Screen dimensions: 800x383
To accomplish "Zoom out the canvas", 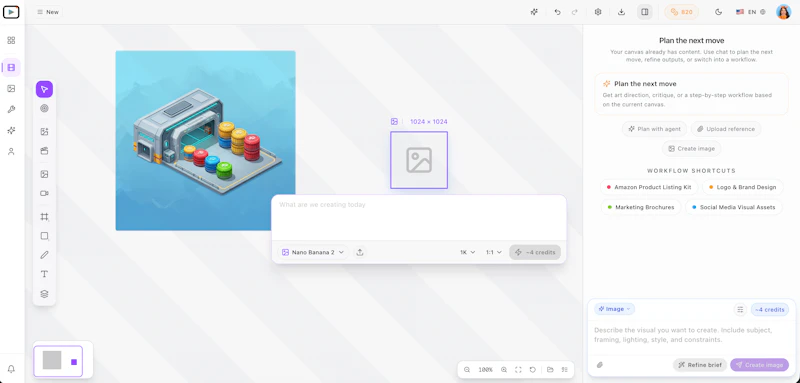I will (467, 370).
